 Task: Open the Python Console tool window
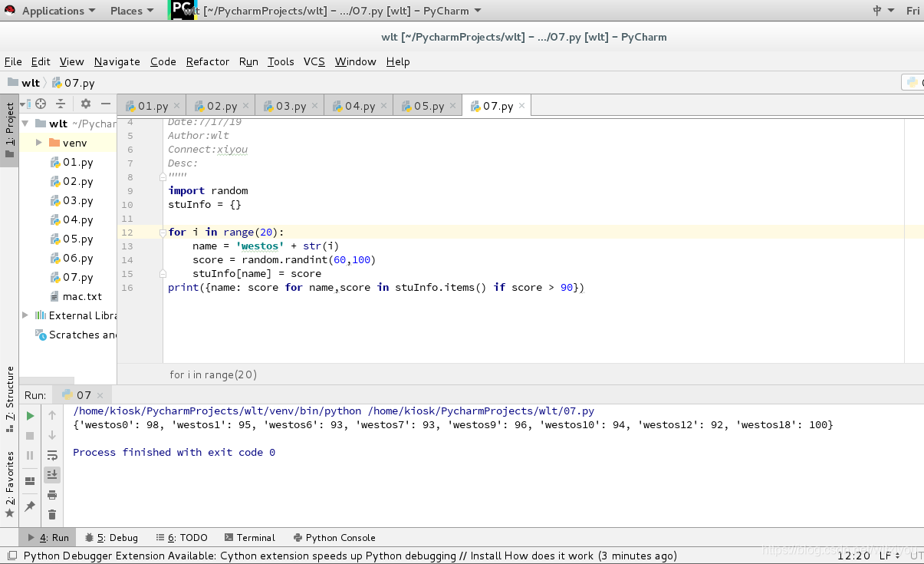coord(334,537)
